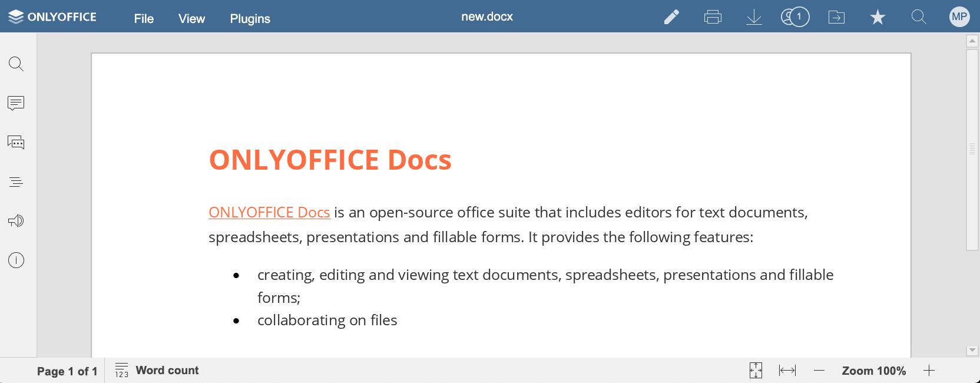Mark document as favorite with star

click(878, 17)
